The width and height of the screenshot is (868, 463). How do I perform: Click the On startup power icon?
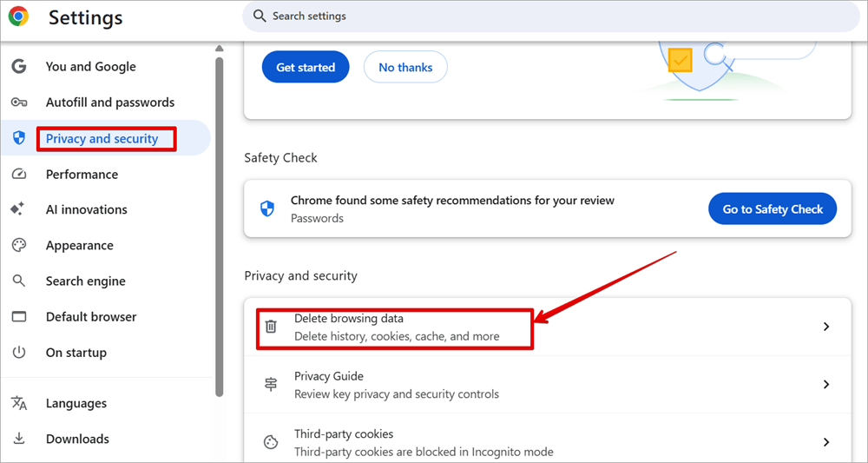click(x=19, y=353)
